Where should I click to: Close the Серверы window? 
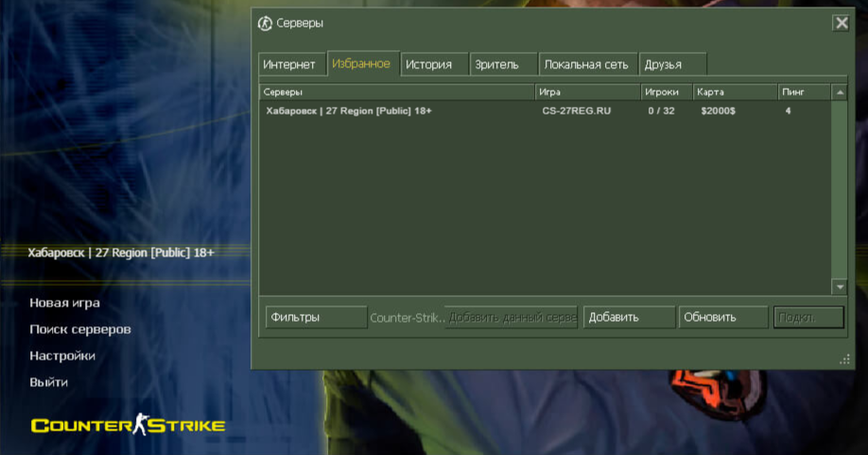[842, 23]
